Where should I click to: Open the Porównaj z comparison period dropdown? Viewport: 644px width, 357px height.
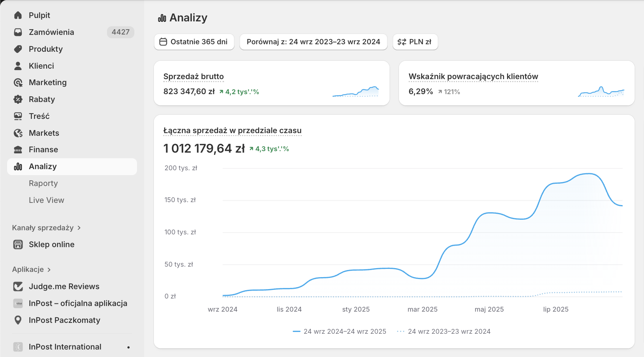313,42
